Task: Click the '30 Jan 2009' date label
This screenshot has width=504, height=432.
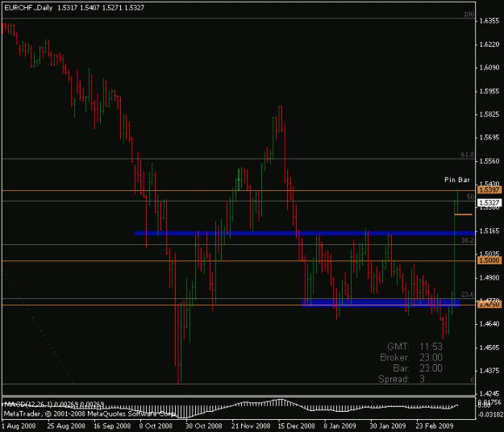Action: (387, 426)
